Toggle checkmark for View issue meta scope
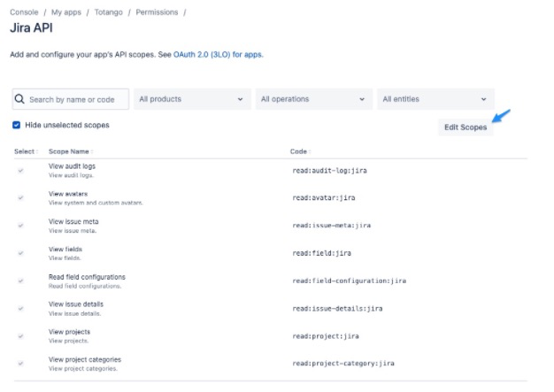 point(21,226)
